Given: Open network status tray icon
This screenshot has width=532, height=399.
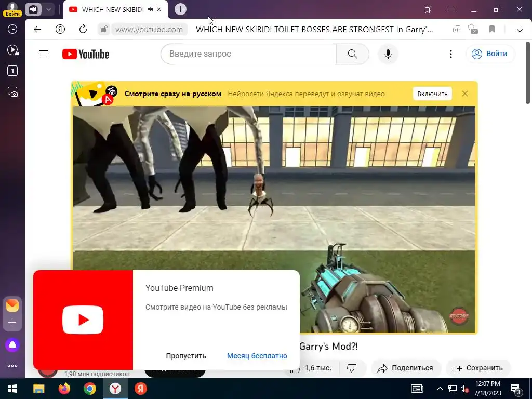Looking at the screenshot, I should [x=453, y=389].
